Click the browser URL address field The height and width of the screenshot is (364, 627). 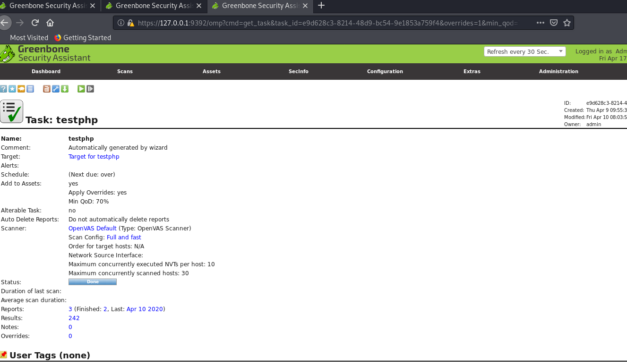point(327,23)
